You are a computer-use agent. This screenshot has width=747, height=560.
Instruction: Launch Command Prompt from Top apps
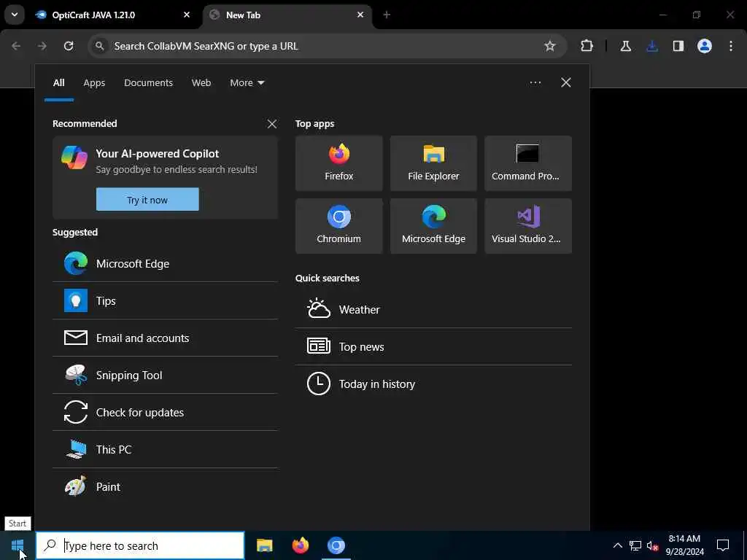coord(528,163)
